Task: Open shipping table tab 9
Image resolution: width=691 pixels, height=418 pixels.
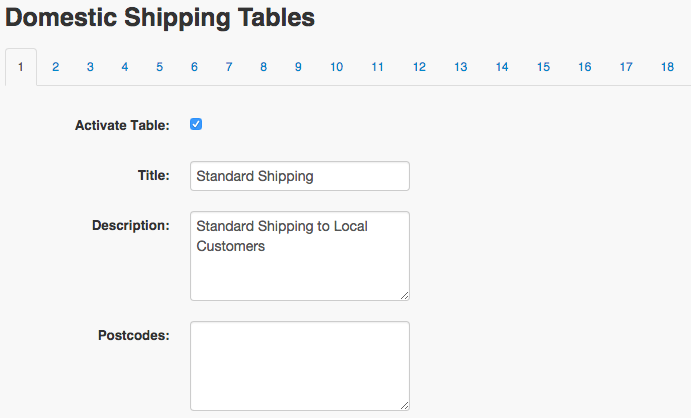Action: (x=298, y=67)
